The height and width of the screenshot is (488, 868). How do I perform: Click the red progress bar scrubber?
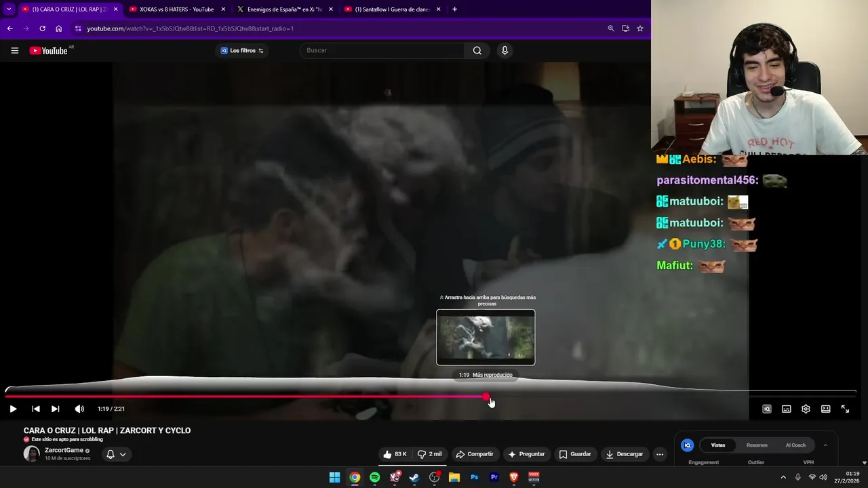486,396
